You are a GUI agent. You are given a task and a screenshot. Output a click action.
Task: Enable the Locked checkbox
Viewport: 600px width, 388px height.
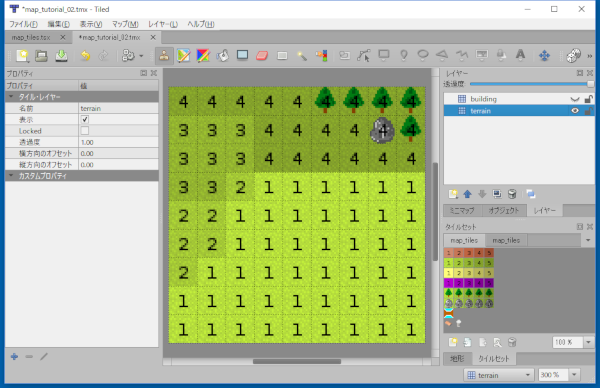pos(85,131)
